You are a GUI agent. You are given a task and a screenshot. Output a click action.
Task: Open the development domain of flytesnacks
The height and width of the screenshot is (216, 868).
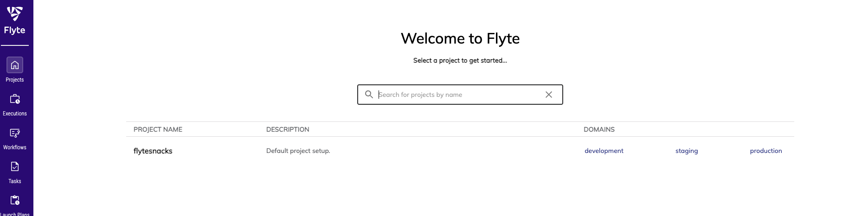pos(604,151)
